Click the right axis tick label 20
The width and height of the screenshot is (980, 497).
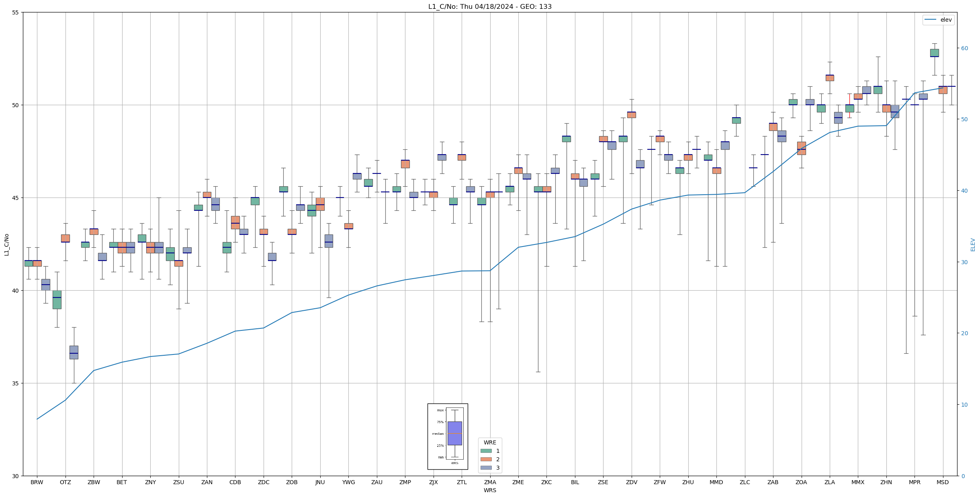(964, 333)
